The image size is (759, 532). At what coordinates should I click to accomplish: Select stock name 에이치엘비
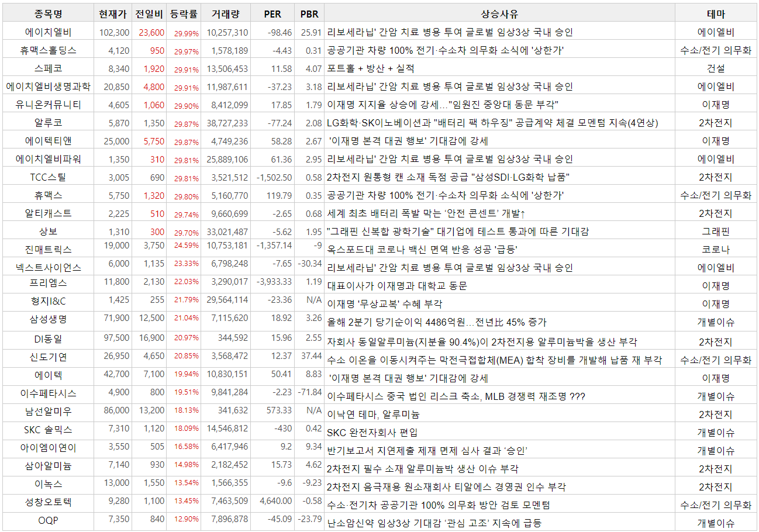click(x=48, y=32)
